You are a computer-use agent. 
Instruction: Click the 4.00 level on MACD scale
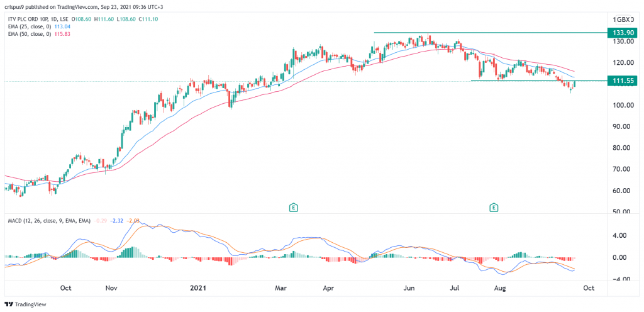tap(619, 236)
